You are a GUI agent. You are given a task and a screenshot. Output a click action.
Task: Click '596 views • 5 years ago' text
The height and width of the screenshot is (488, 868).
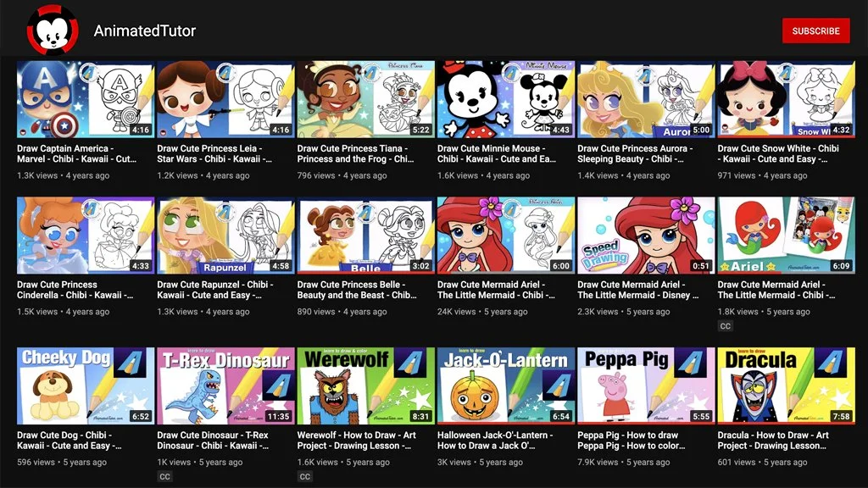(61, 462)
